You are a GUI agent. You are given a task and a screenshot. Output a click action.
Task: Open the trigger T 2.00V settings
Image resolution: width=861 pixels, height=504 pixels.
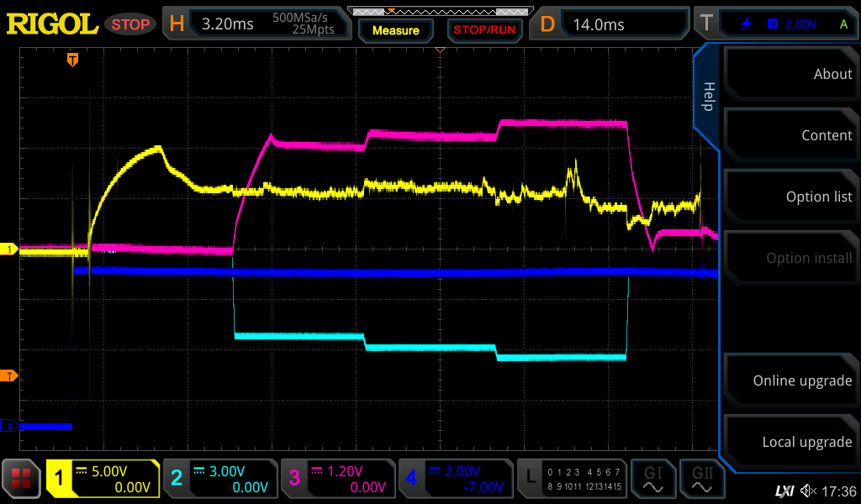[x=774, y=24]
